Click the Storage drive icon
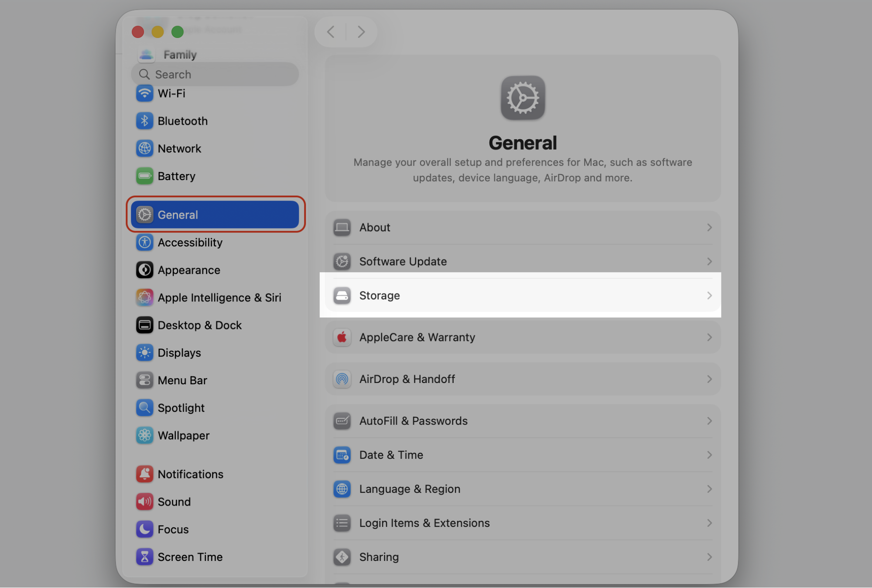This screenshot has width=872, height=588. tap(342, 295)
